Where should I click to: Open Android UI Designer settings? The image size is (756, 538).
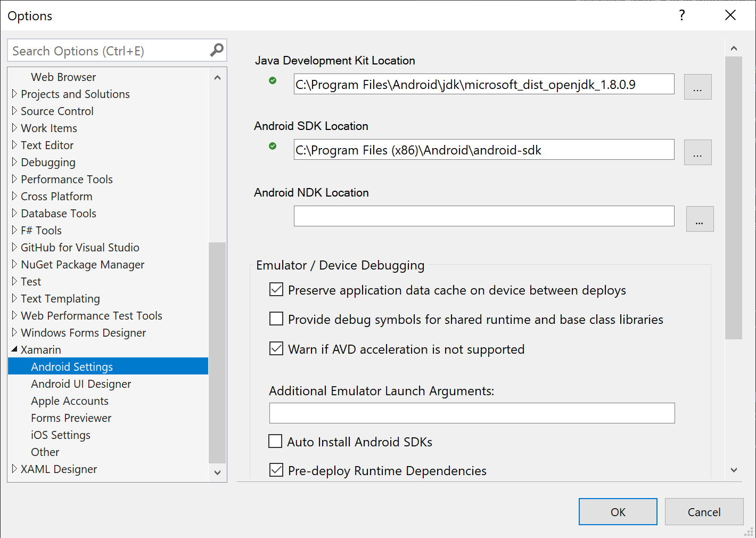pyautogui.click(x=81, y=384)
